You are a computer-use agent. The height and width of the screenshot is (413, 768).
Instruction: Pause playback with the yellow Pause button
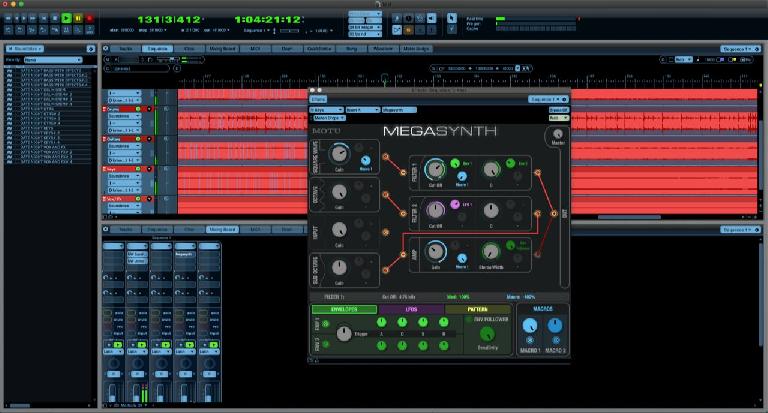pos(78,18)
